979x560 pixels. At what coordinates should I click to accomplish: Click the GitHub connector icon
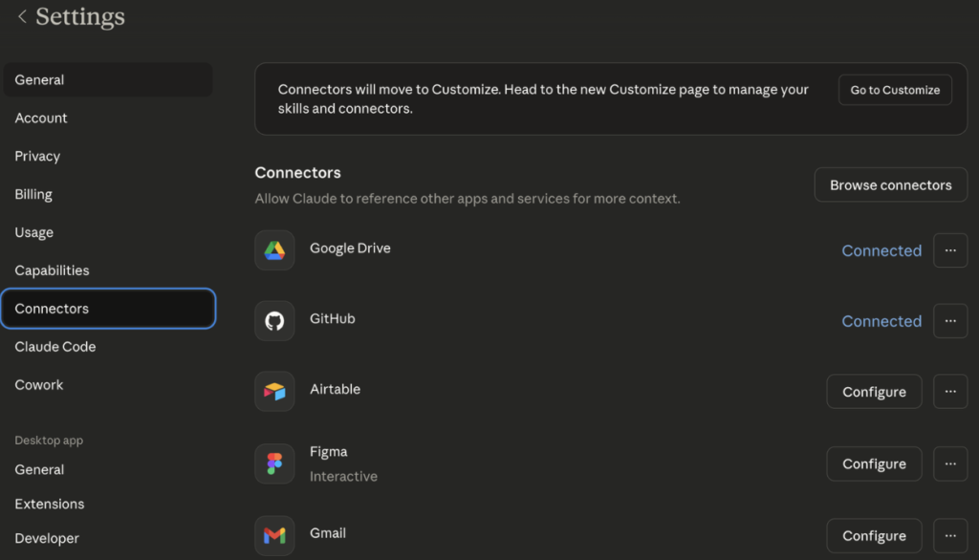(x=274, y=321)
